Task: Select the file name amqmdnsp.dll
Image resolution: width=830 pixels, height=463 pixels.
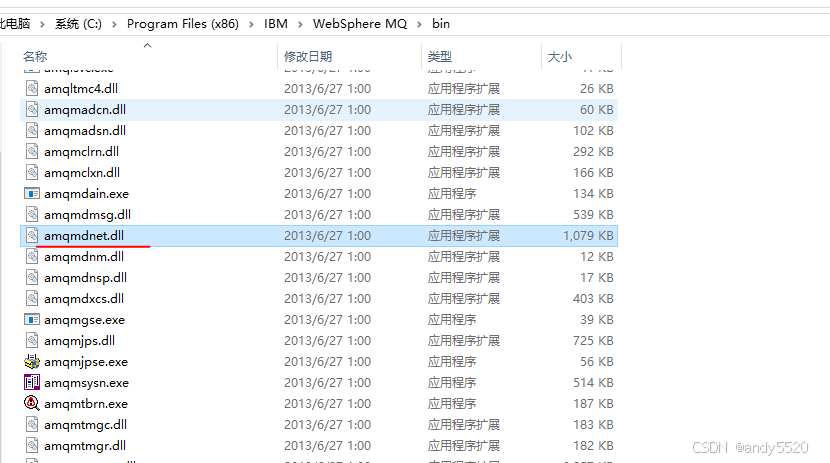Action: click(86, 277)
